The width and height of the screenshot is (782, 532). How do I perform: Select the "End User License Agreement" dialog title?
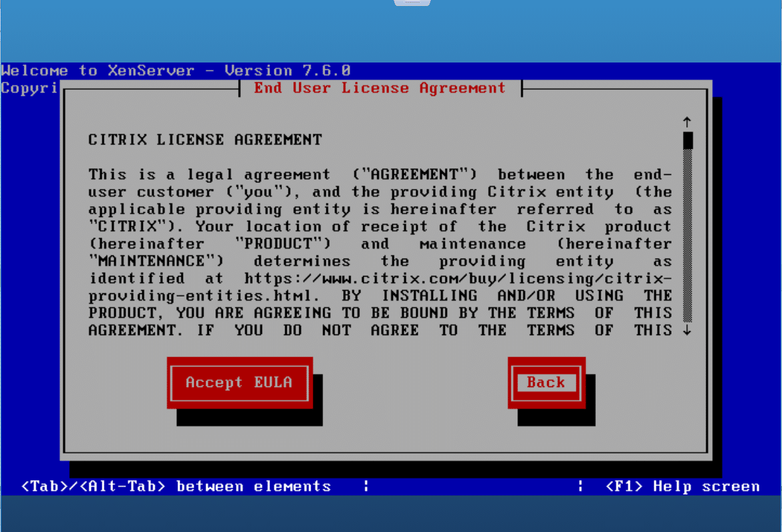click(x=380, y=88)
